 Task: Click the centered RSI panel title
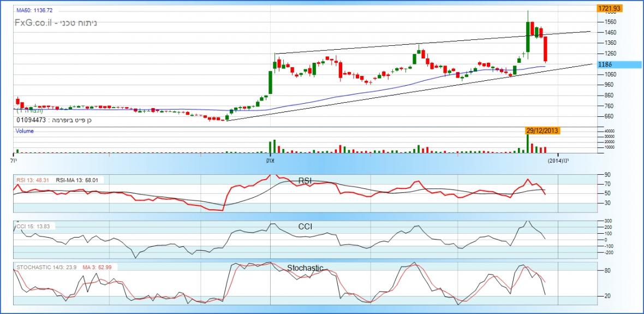305,181
